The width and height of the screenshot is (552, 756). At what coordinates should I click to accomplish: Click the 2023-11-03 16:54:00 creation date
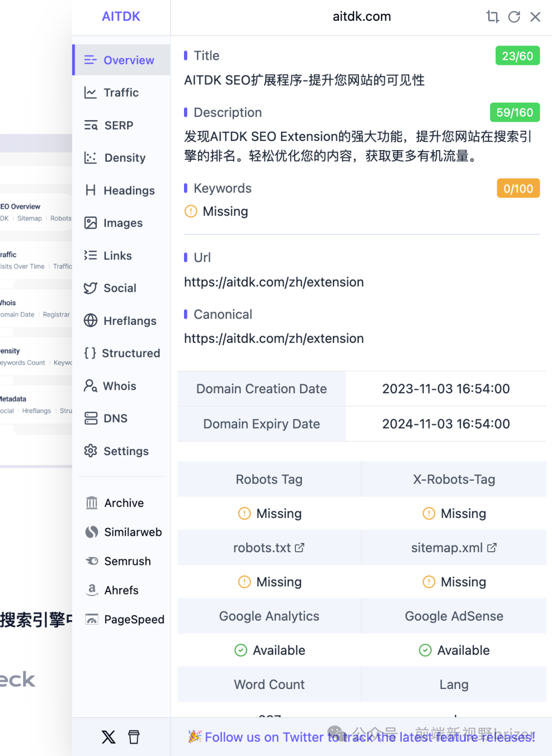point(446,389)
